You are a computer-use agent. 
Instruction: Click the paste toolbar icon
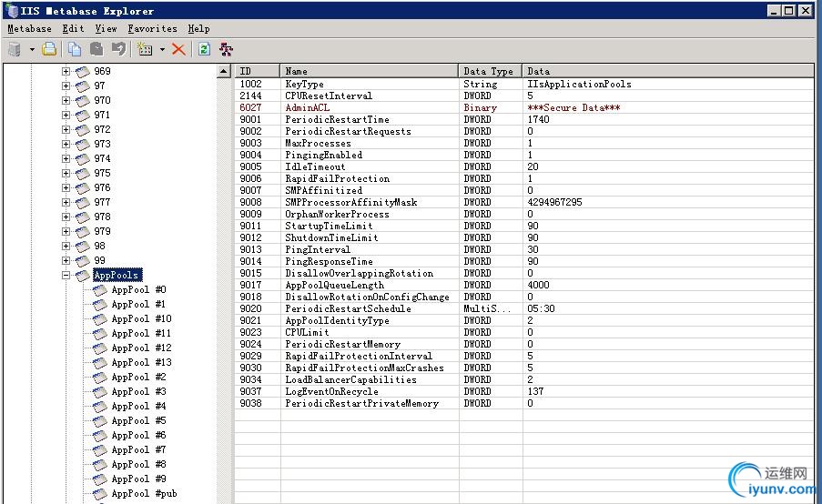click(x=96, y=49)
